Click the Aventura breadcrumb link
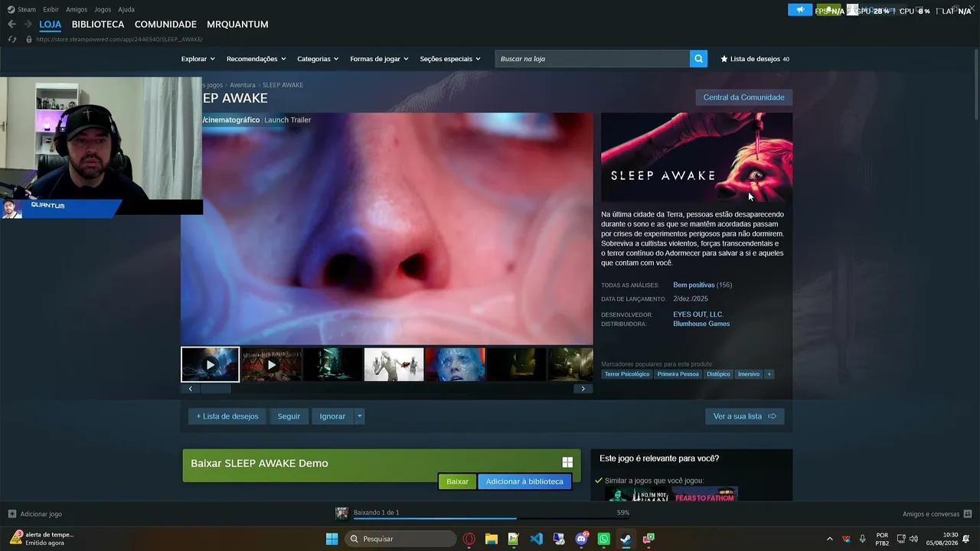The width and height of the screenshot is (980, 551). (243, 85)
